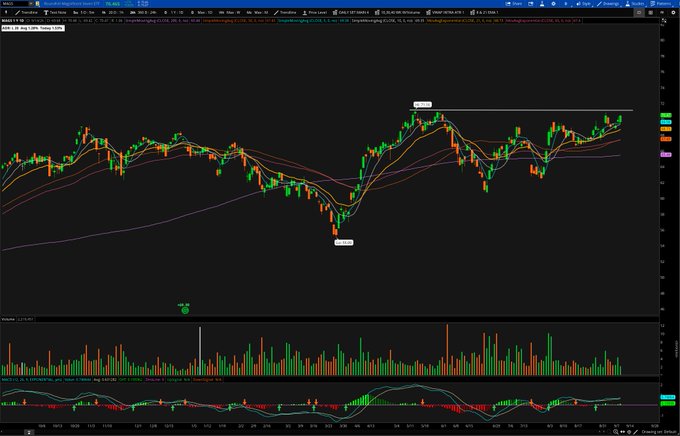Viewport: 680px width, 436px height.
Task: Select the white horizontal price level line
Action: (x=520, y=110)
